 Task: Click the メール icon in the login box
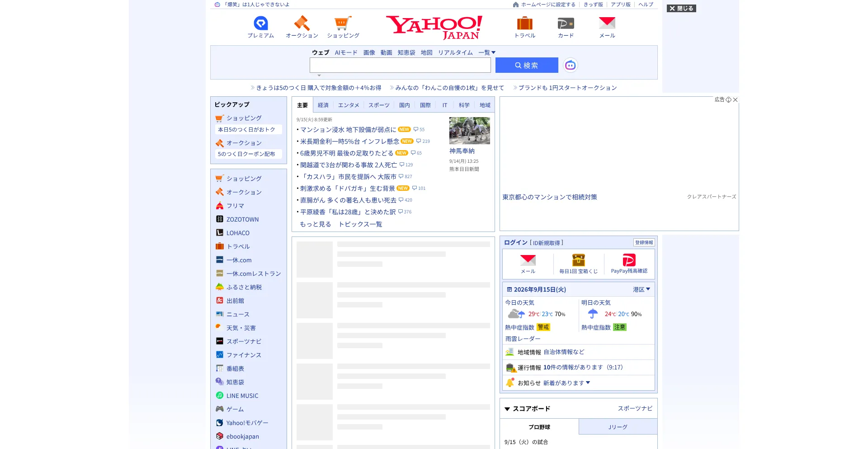528,260
